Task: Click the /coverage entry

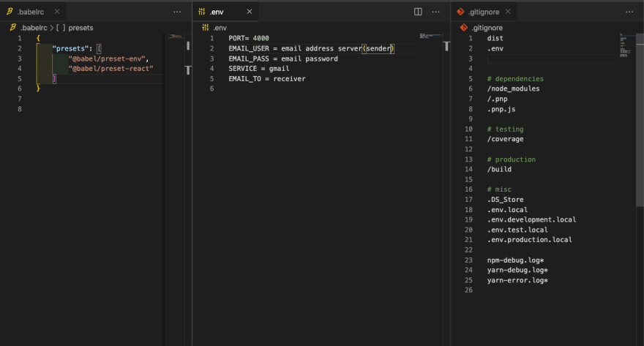Action: 506,139
